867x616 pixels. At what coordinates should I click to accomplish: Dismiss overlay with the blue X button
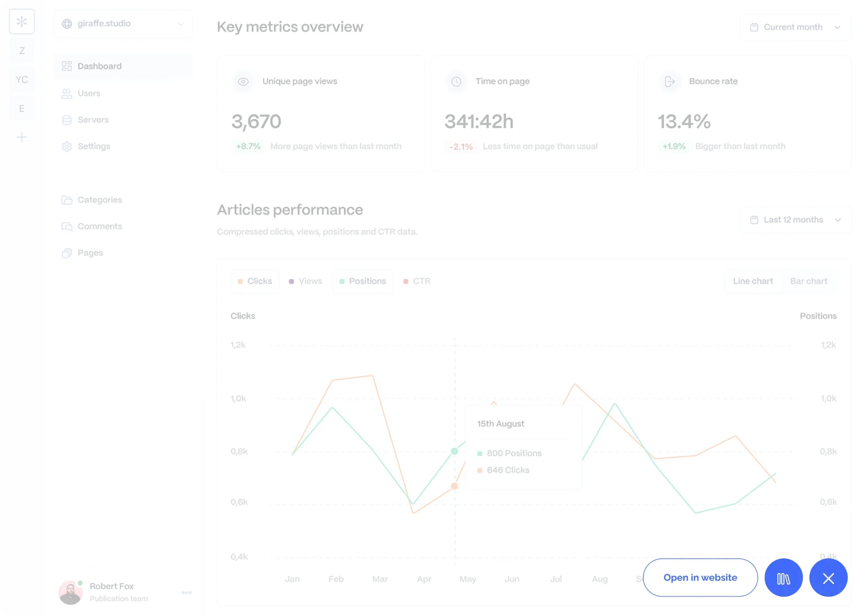(828, 578)
